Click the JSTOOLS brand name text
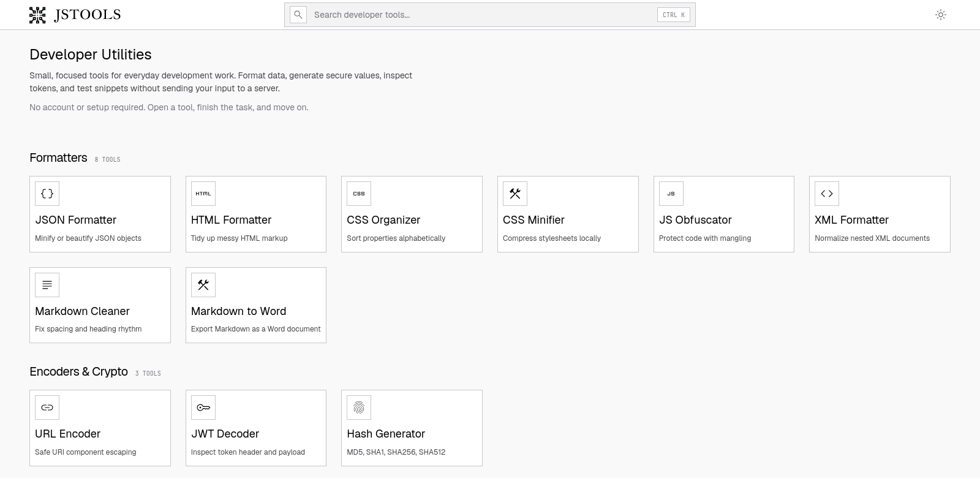Image resolution: width=980 pixels, height=478 pixels. 88,15
